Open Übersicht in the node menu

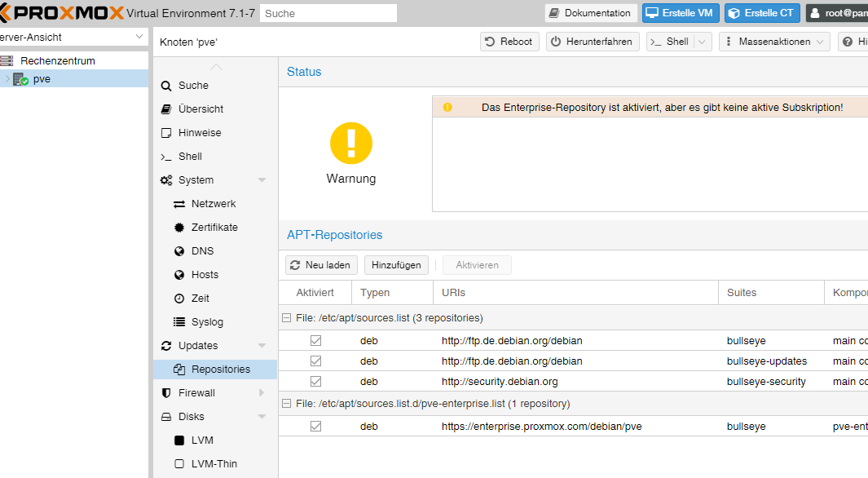pos(215,109)
